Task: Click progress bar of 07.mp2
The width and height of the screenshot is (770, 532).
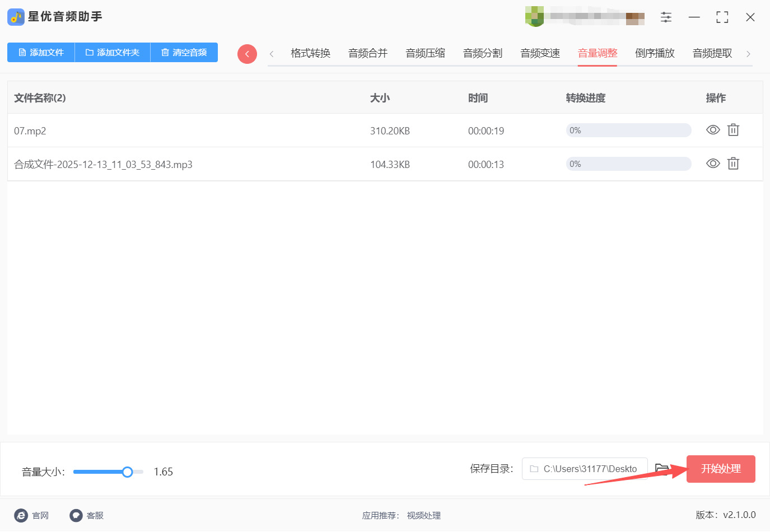Action: click(x=629, y=130)
